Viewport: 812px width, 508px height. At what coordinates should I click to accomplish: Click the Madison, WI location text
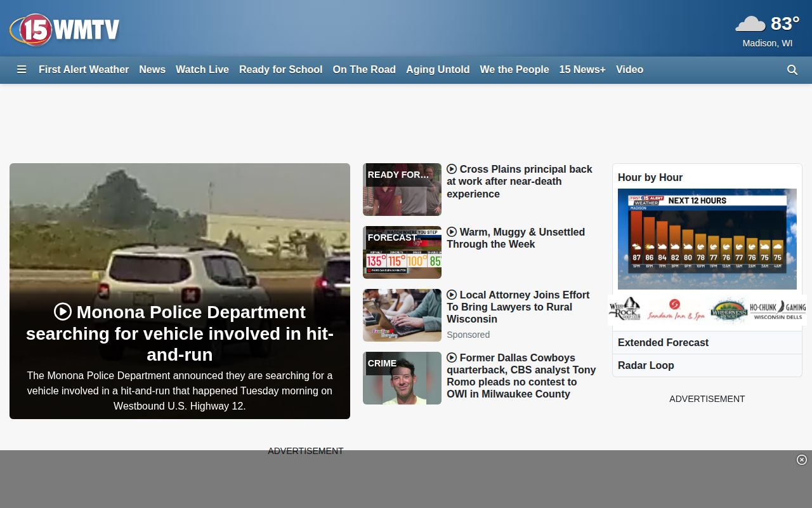coord(768,43)
